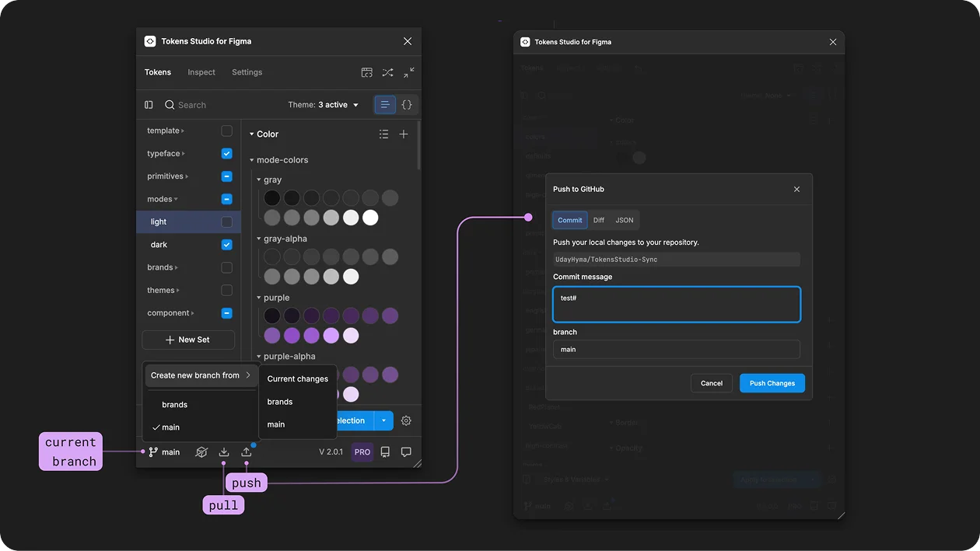Collapse the mode-colors group
This screenshot has height=551, width=980.
point(252,160)
